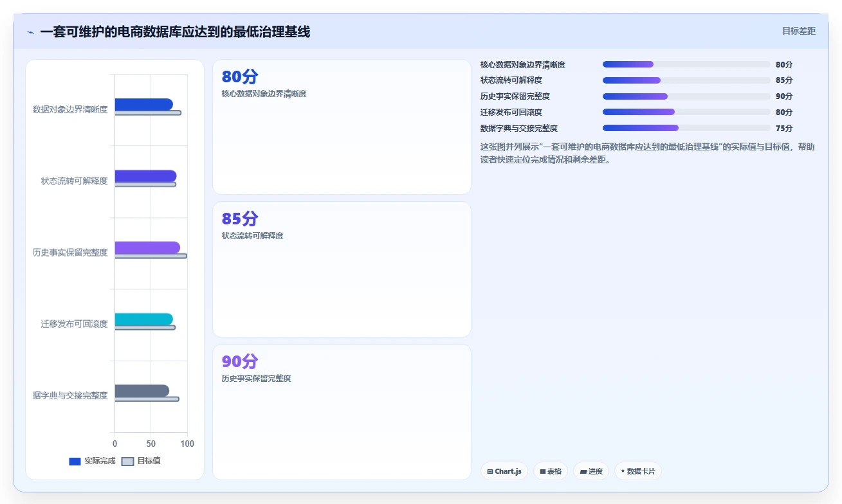Screen dimensions: 842x504
Task: Click the 进度 chip
Action: coord(591,471)
